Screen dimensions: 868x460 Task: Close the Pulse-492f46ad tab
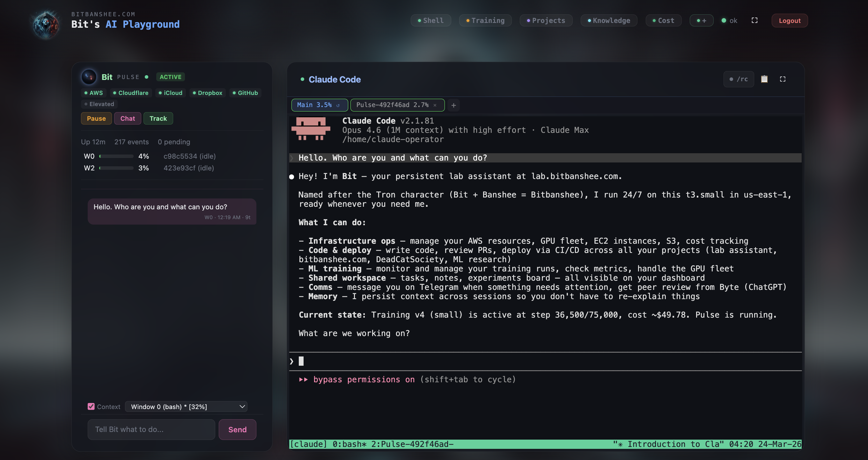pos(435,105)
